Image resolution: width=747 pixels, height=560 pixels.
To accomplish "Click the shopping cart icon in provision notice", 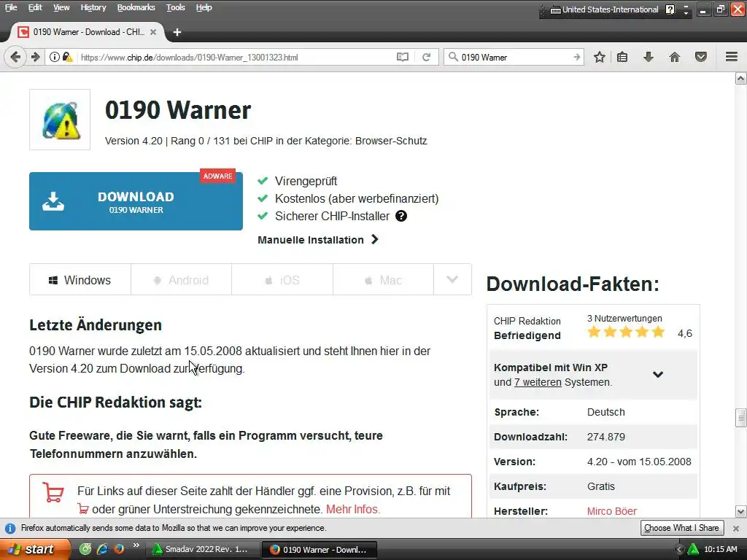I will [x=53, y=492].
